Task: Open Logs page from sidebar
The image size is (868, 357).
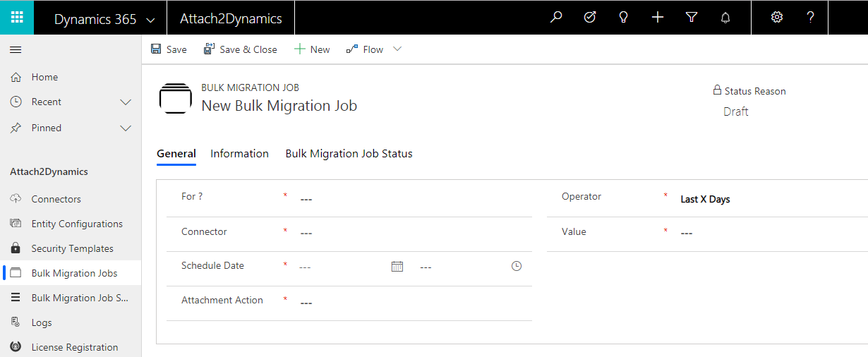Action: click(x=42, y=322)
